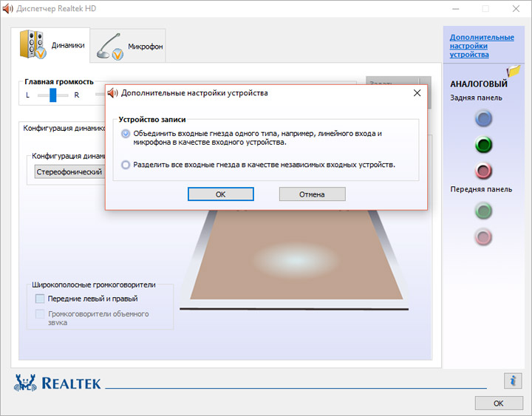This screenshot has width=532, height=416.
Task: Close the Диспетчер Realtek HD window
Action: pyautogui.click(x=516, y=9)
